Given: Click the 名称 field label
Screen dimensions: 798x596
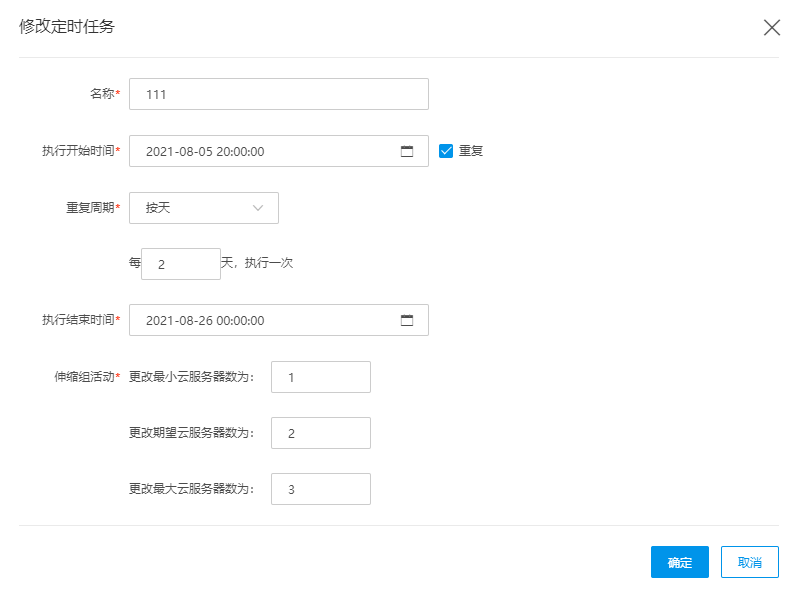Looking at the screenshot, I should 104,94.
